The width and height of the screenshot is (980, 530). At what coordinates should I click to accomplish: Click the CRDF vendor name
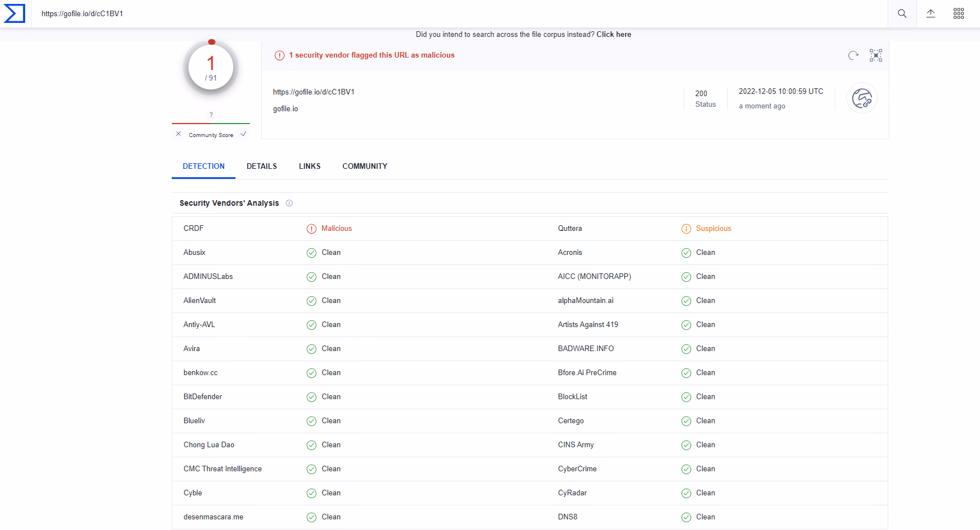click(x=194, y=228)
